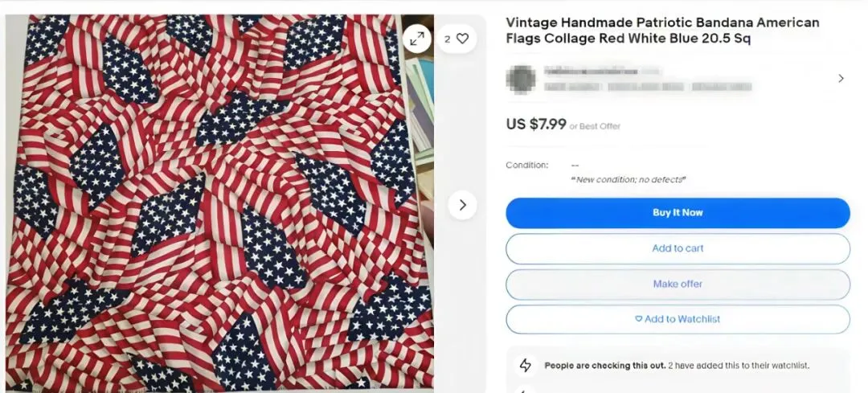868x393 pixels.
Task: Go to next product photo arrow
Action: 463,206
